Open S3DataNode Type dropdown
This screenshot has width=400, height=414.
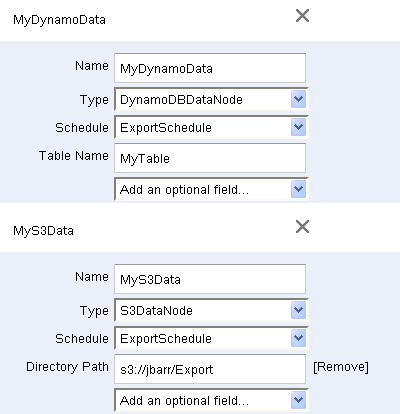click(x=211, y=310)
